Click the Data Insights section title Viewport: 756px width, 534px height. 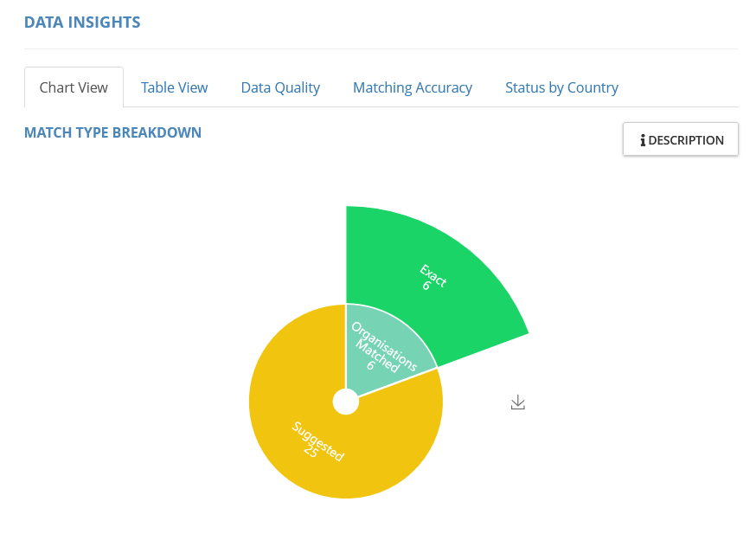pyautogui.click(x=82, y=23)
